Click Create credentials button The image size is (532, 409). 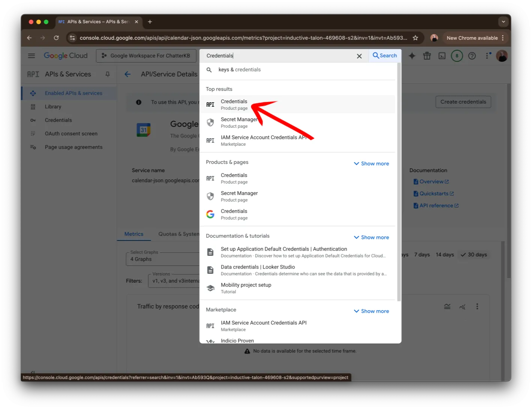tap(463, 102)
